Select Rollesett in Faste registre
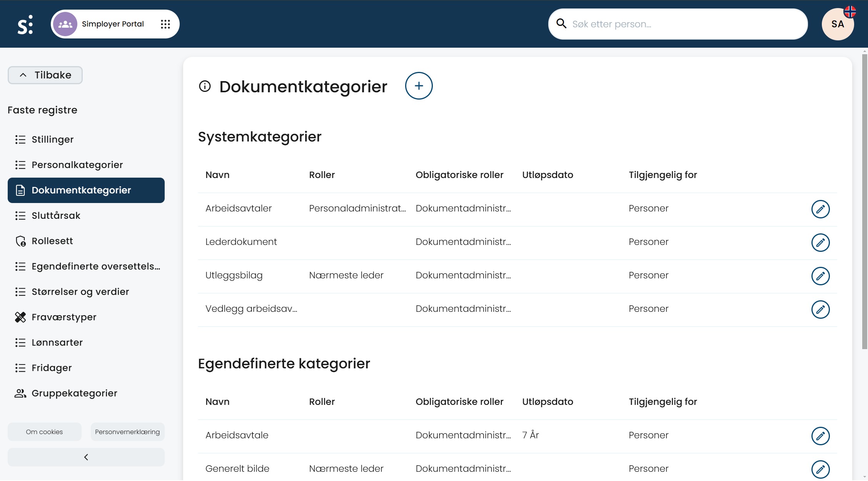 click(x=52, y=241)
